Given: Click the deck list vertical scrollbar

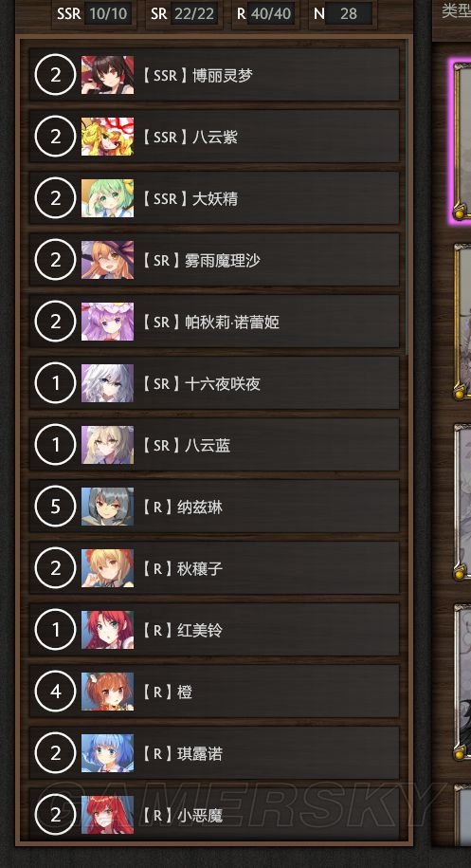Looking at the screenshot, I should tap(408, 199).
